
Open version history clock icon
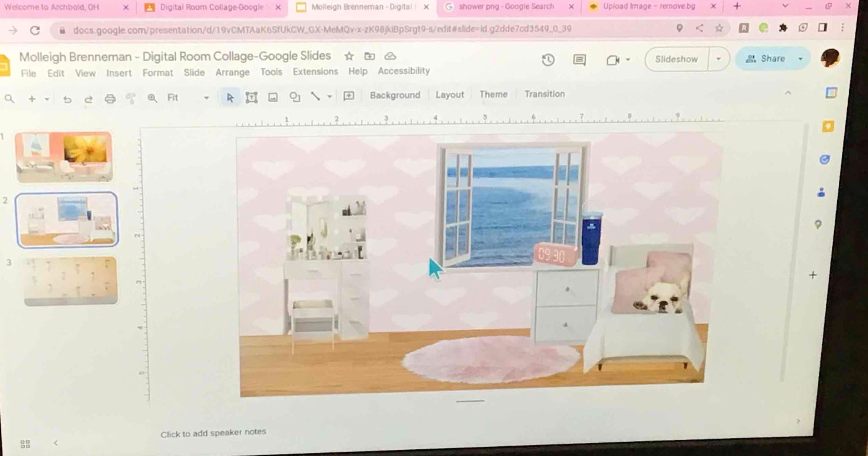coord(548,60)
